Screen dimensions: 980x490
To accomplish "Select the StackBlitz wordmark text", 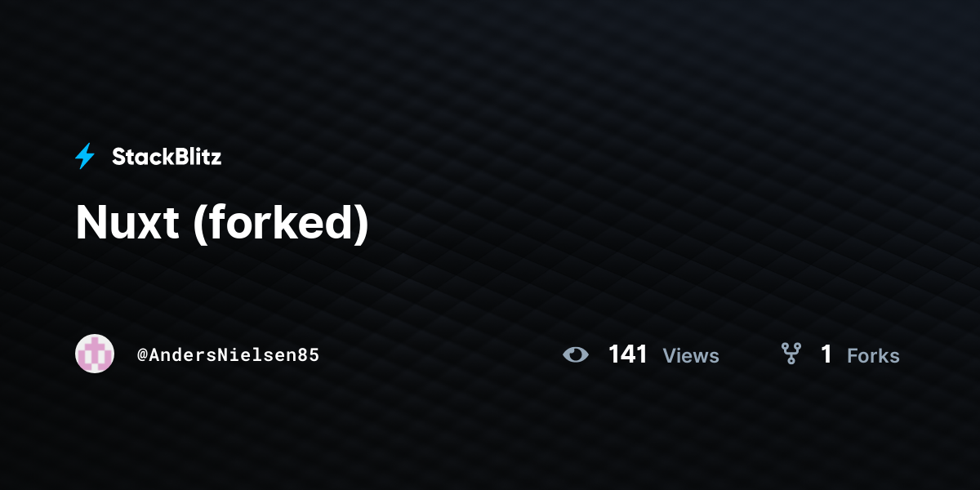I will (167, 157).
